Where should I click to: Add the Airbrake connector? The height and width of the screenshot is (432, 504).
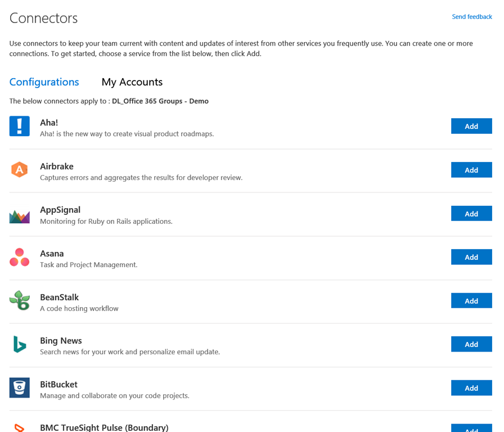(x=471, y=170)
